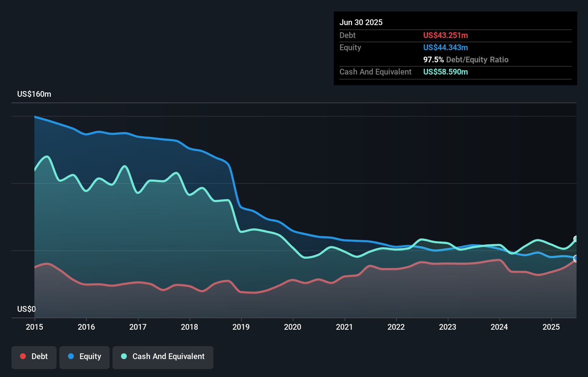
Task: Select the blue Equity endpoint marker on chart
Action: [576, 258]
